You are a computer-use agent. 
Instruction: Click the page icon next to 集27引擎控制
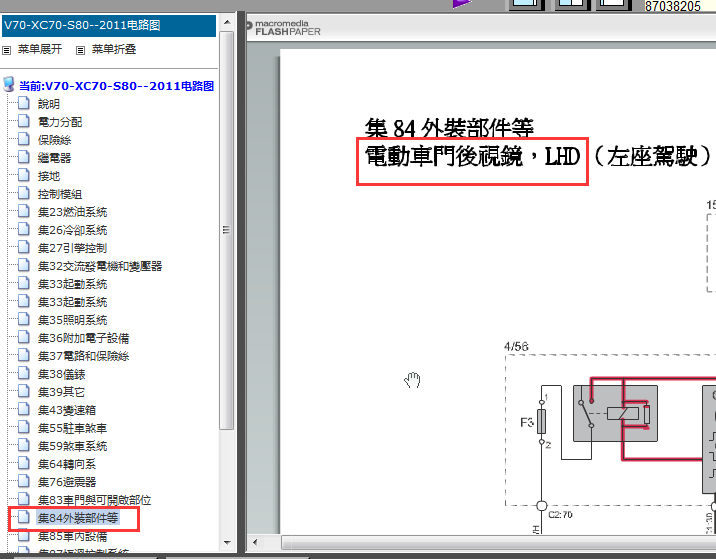tap(24, 247)
